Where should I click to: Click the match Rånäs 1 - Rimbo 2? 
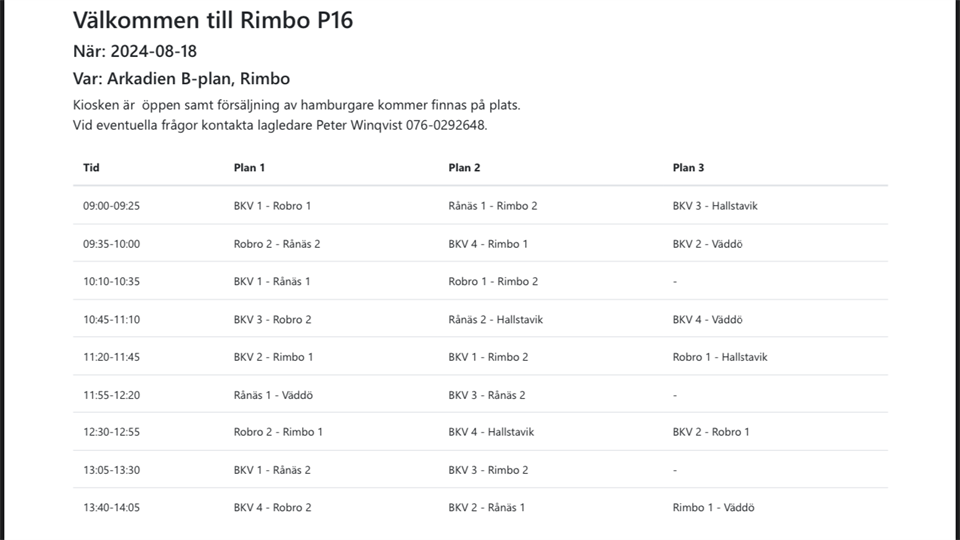point(492,206)
